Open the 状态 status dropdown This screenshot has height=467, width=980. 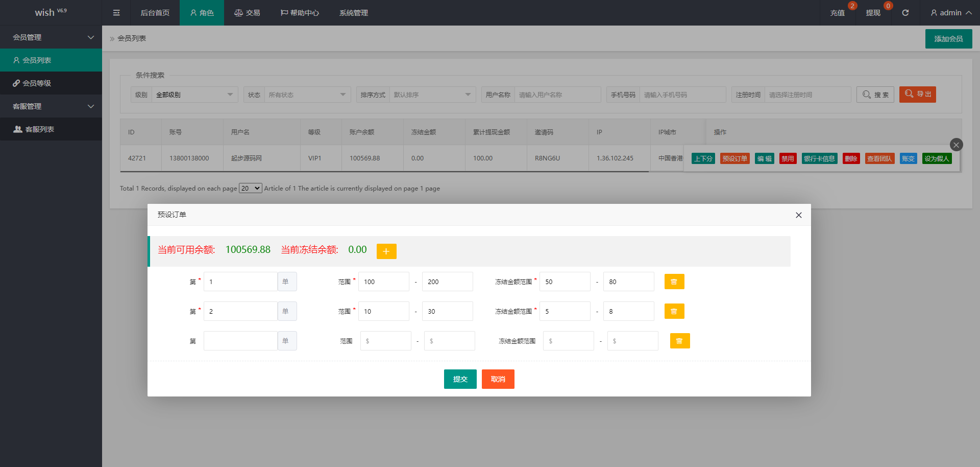tap(307, 95)
